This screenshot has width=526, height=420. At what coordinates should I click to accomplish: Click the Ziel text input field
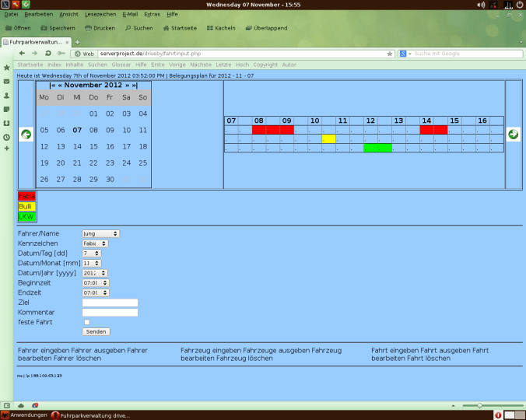(x=110, y=303)
